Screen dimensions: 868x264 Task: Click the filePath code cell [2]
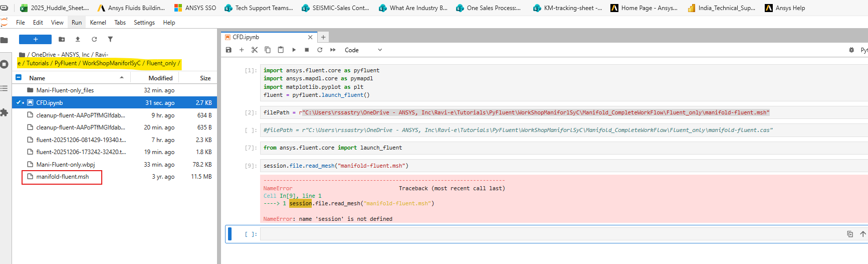pyautogui.click(x=564, y=112)
